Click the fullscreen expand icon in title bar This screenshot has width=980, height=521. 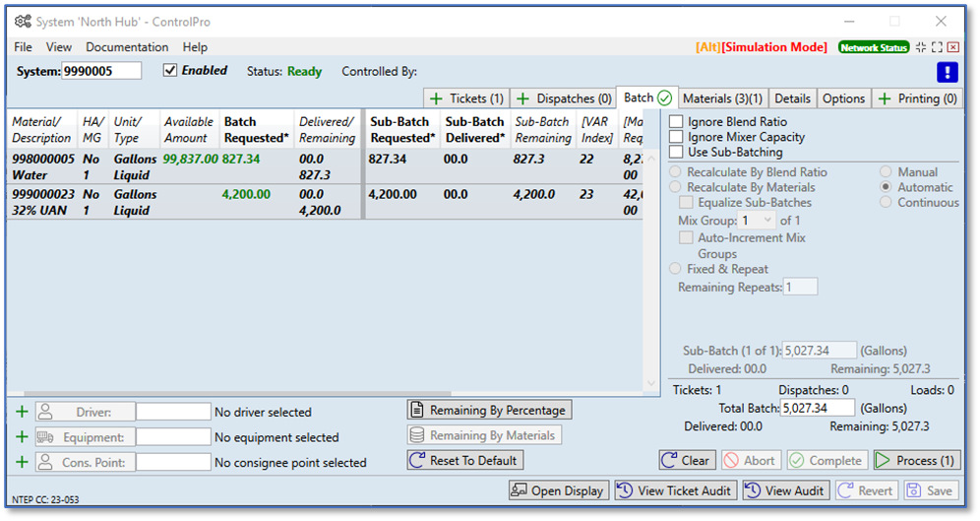coord(938,47)
